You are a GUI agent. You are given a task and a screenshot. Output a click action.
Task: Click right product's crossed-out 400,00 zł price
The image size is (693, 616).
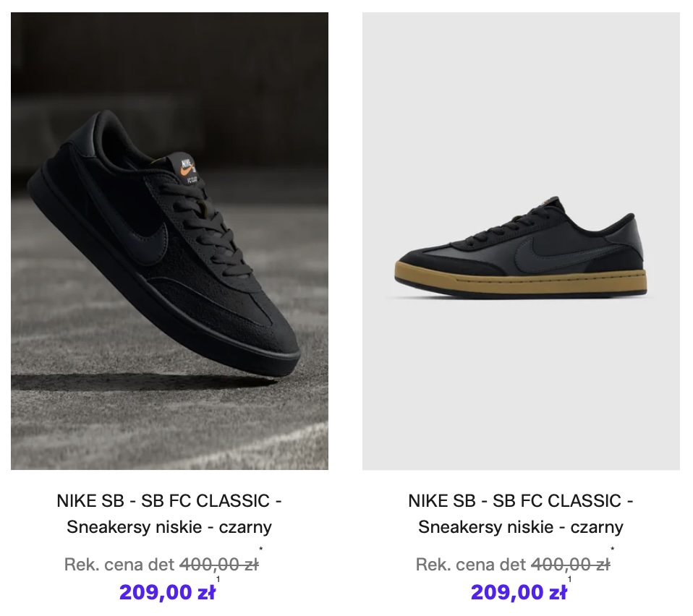click(570, 565)
